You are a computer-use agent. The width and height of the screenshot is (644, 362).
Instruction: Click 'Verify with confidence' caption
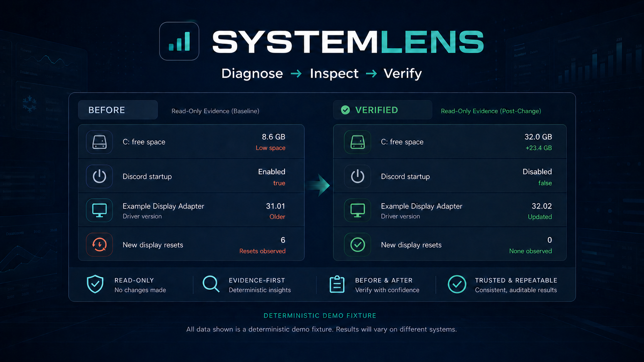387,290
